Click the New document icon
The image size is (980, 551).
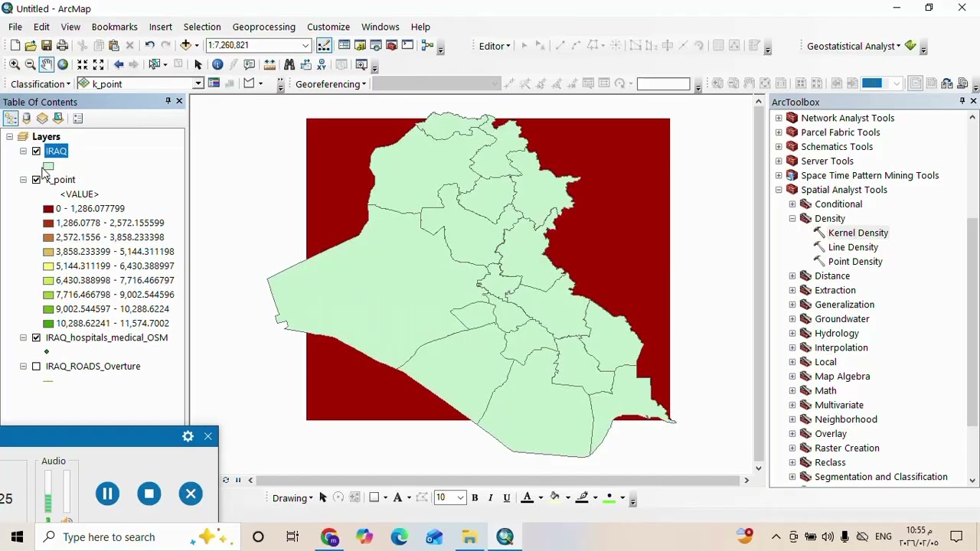[15, 46]
